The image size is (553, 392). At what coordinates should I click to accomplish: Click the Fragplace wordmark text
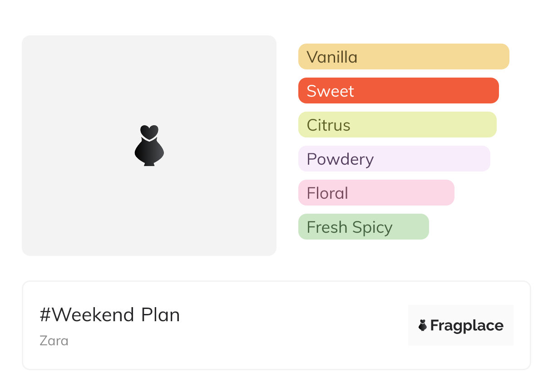[467, 326]
